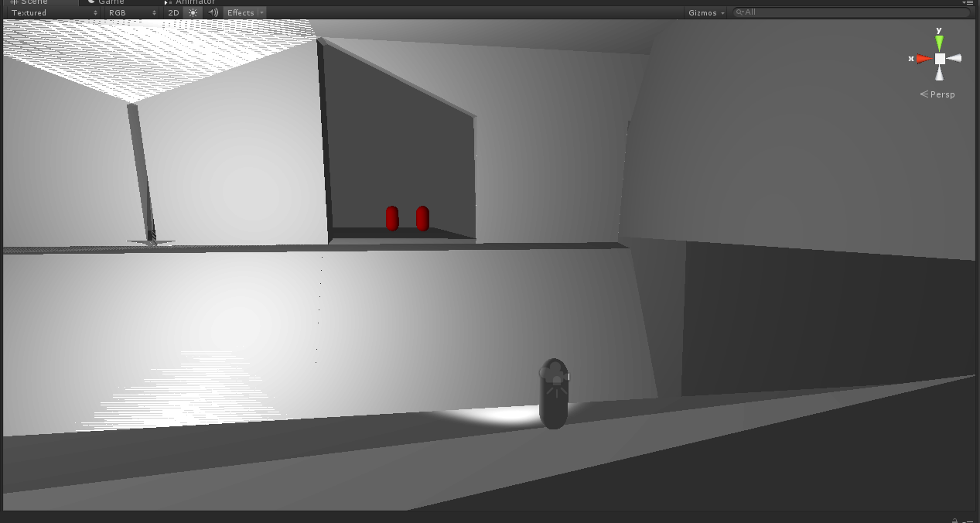Viewport: 980px width, 523px height.
Task: Open the RGB render mode dropdown
Action: click(132, 12)
